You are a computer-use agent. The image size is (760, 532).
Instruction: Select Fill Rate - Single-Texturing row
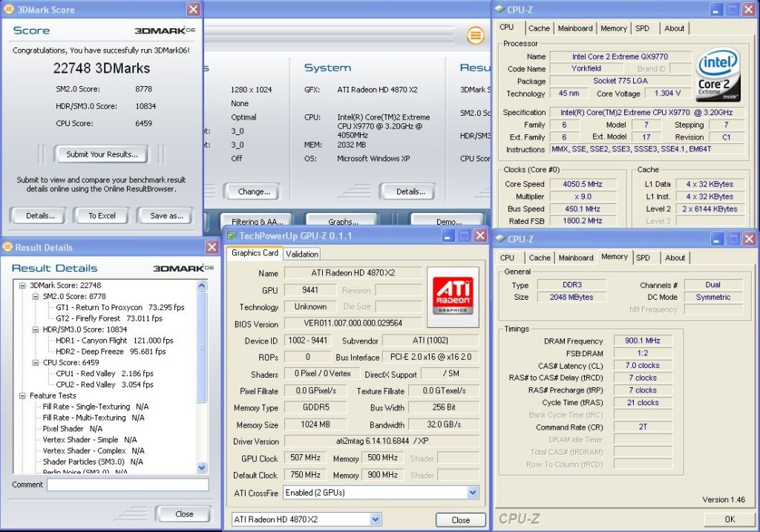point(96,407)
